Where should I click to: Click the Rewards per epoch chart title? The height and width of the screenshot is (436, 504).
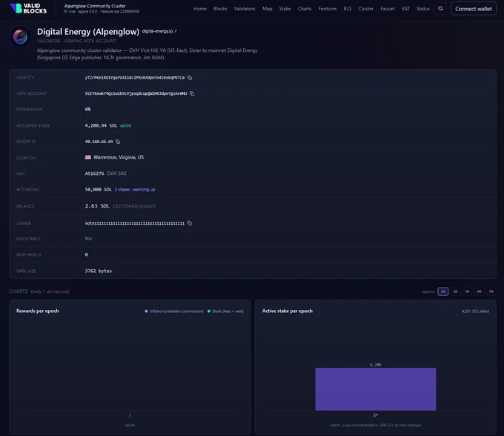coord(38,311)
